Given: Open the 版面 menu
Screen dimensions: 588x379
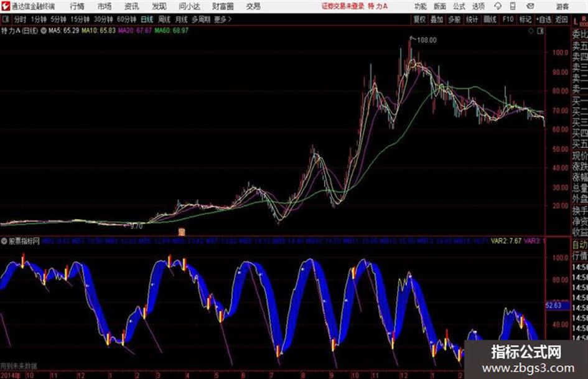Looking at the screenshot, I should click(439, 6).
